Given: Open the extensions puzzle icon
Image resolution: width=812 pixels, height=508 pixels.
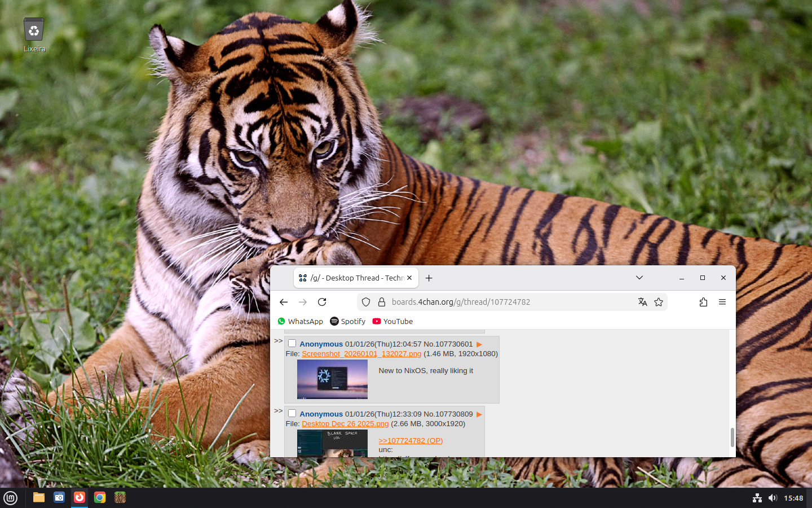Looking at the screenshot, I should pyautogui.click(x=703, y=302).
